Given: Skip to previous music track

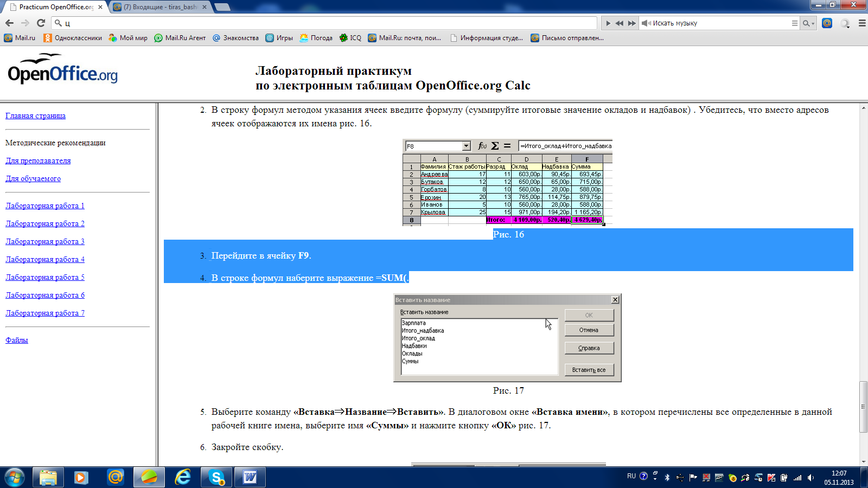Looking at the screenshot, I should point(620,23).
